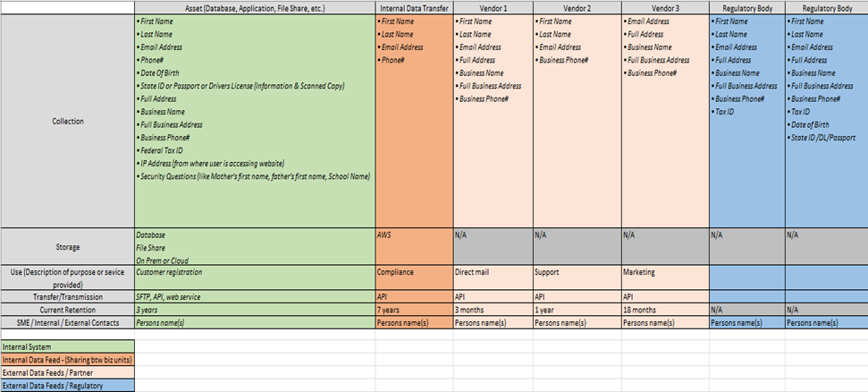Click the AWS storage cell

click(x=414, y=245)
